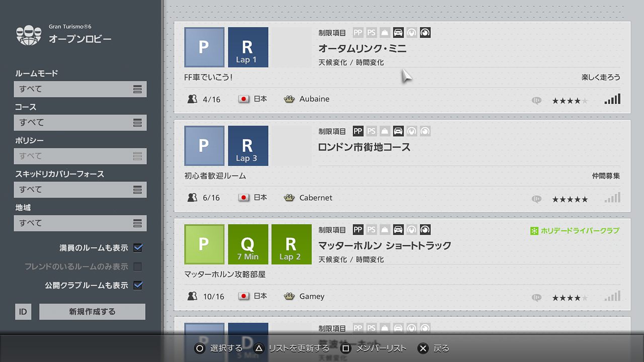
Task: Click the ID button
Action: click(x=23, y=312)
